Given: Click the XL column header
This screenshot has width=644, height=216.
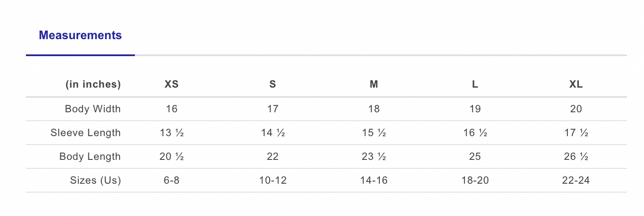Looking at the screenshot, I should (x=576, y=84).
